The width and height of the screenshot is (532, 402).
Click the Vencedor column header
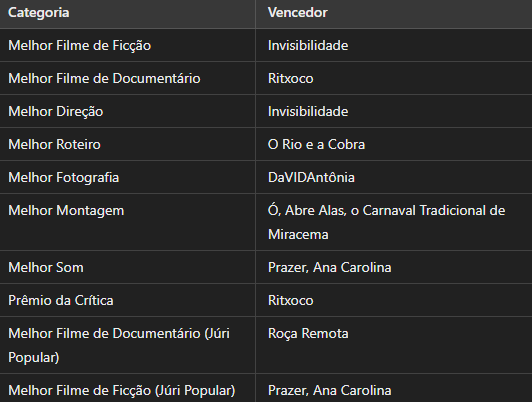(394, 14)
